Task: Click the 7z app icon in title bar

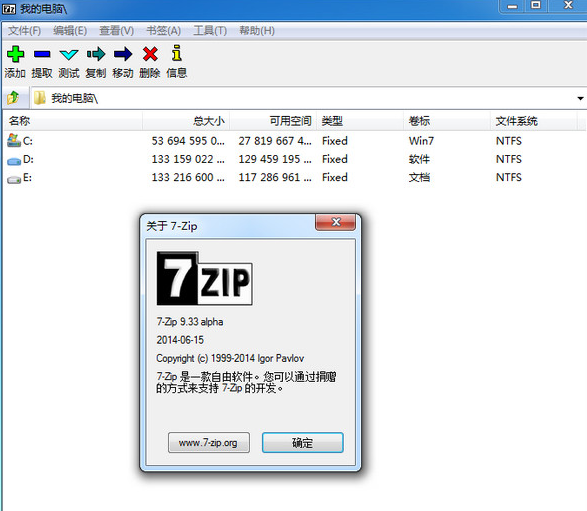Action: [9, 9]
